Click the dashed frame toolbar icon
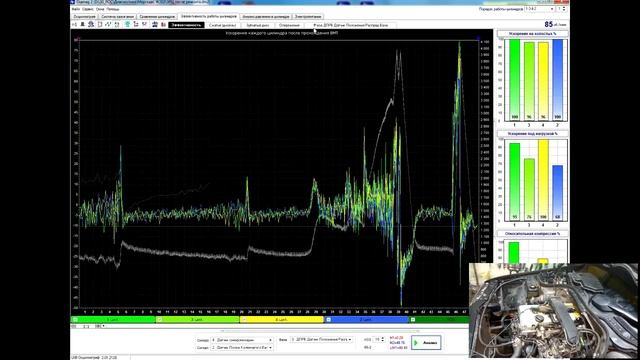 (117, 25)
